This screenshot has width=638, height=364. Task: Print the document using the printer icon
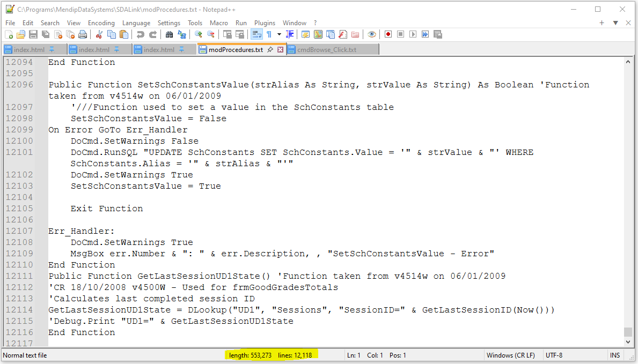point(83,34)
